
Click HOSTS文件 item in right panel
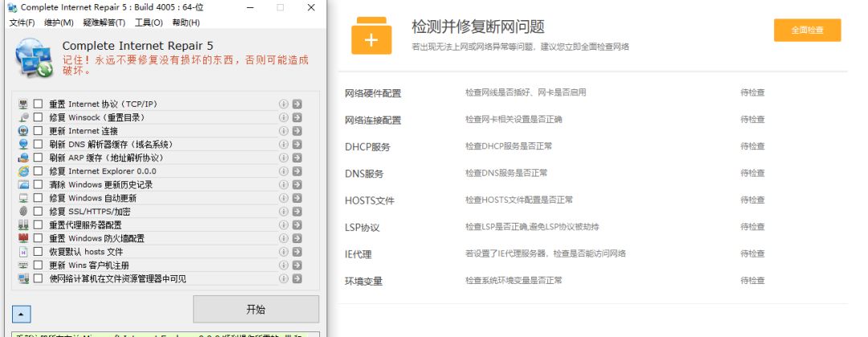369,200
